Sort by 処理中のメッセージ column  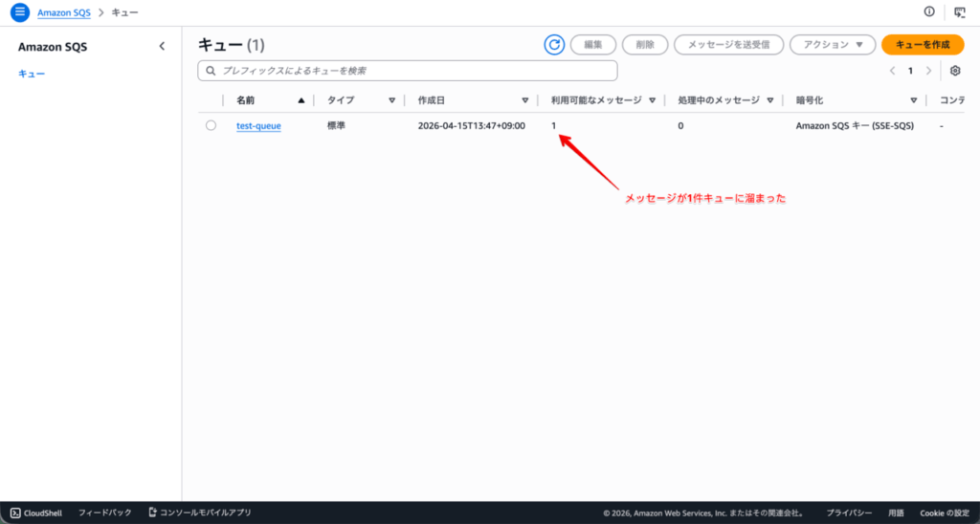770,100
